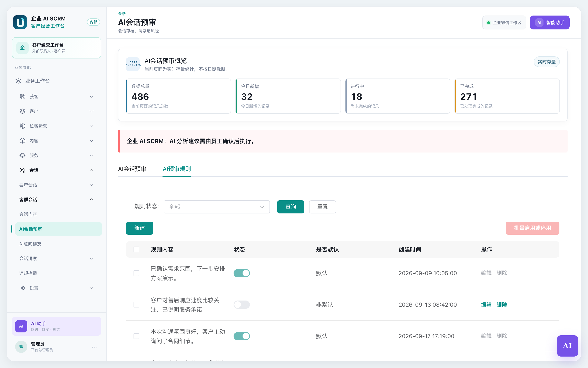Click the U logo icon of 企业 AI SCRM
The width and height of the screenshot is (588, 368).
pyautogui.click(x=20, y=22)
